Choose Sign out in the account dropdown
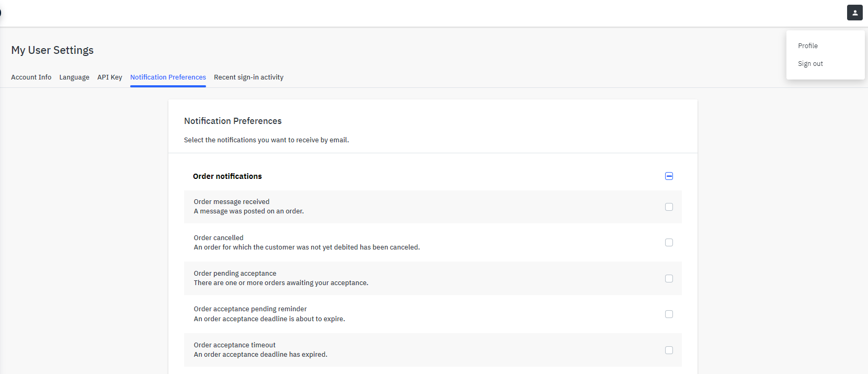This screenshot has width=868, height=374. pyautogui.click(x=810, y=64)
